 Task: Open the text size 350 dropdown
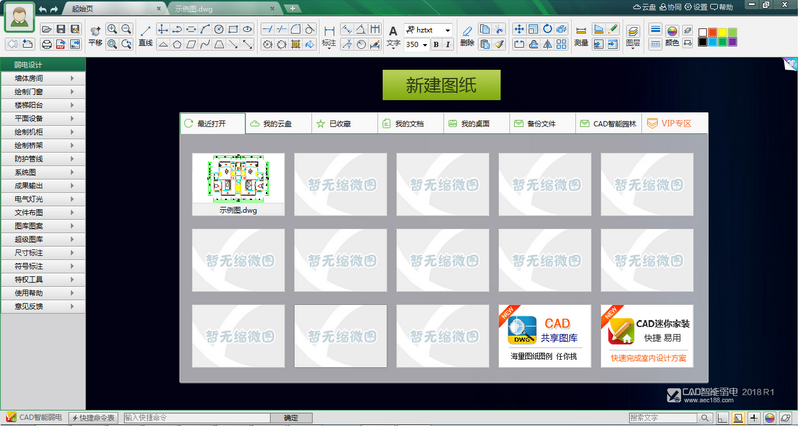click(x=417, y=45)
